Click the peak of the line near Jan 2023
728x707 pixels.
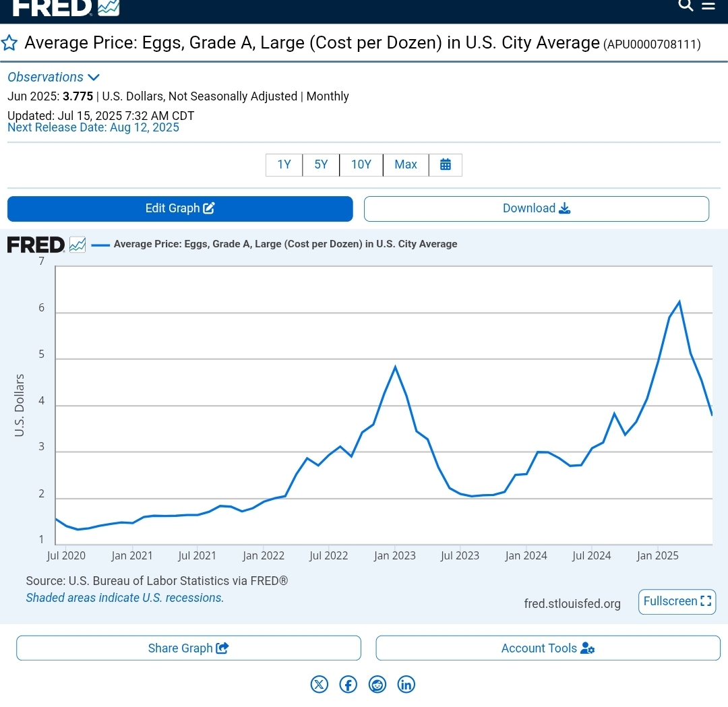click(395, 367)
